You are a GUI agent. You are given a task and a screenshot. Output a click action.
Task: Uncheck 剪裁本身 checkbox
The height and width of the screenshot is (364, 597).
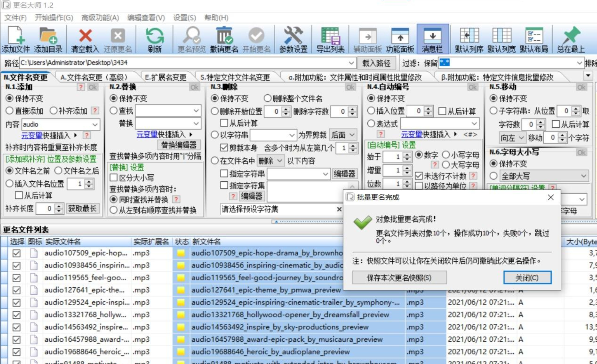(x=224, y=148)
